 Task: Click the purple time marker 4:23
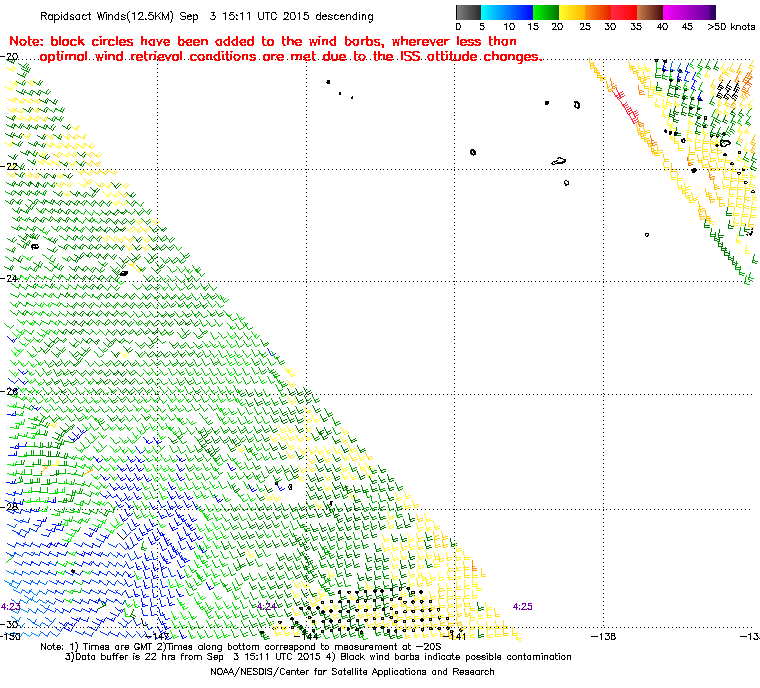11,607
